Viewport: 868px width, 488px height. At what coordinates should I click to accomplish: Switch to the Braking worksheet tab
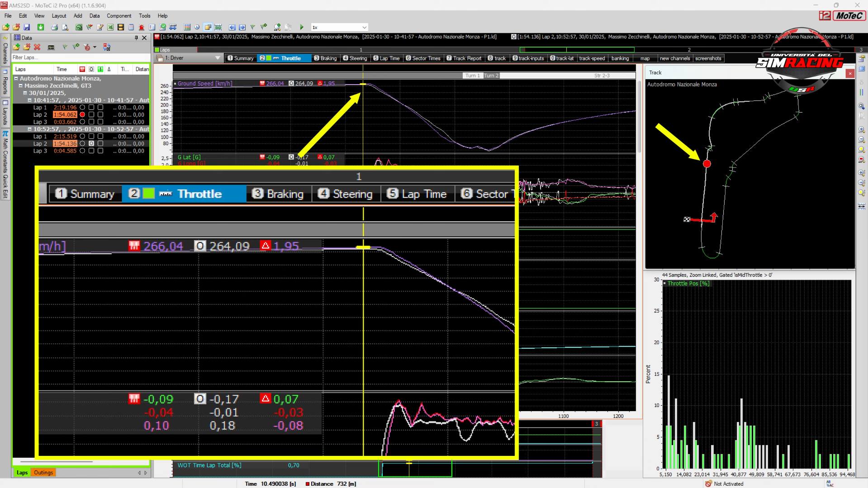point(326,58)
